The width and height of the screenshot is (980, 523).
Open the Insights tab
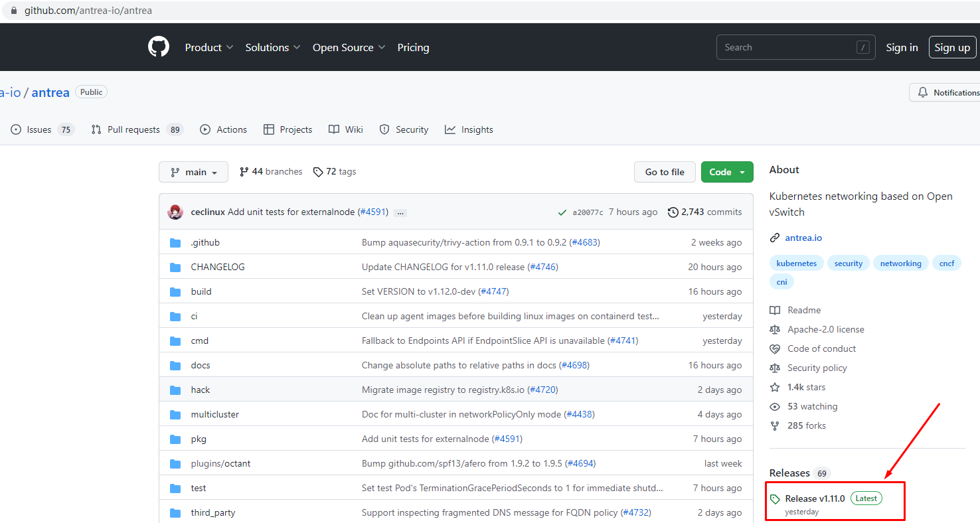click(469, 129)
